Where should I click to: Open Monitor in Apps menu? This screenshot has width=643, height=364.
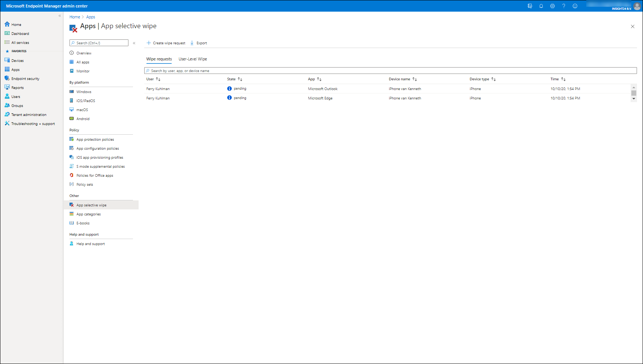click(83, 71)
